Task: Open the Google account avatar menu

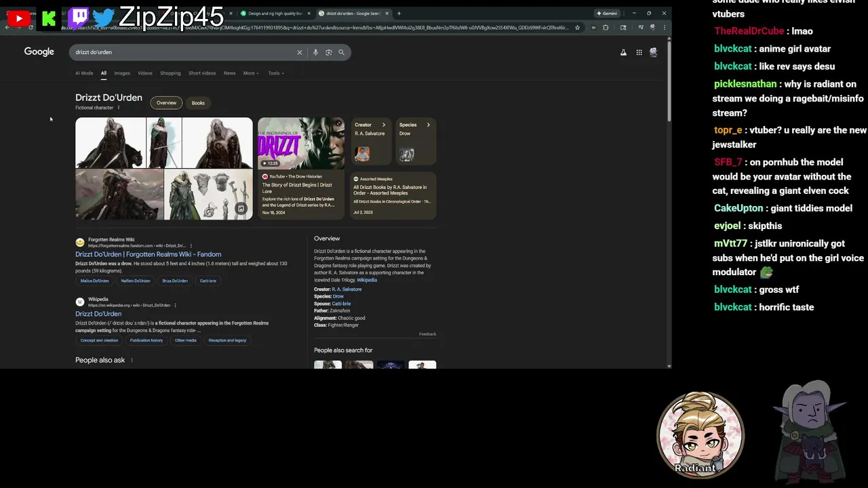Action: coord(654,52)
